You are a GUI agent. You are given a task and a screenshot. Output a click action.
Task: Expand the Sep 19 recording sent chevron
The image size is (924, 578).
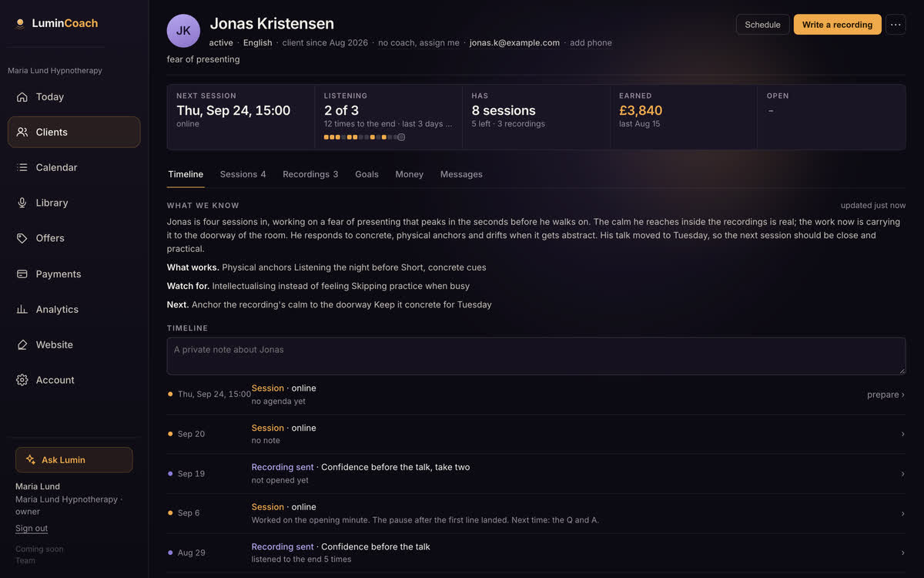[902, 474]
